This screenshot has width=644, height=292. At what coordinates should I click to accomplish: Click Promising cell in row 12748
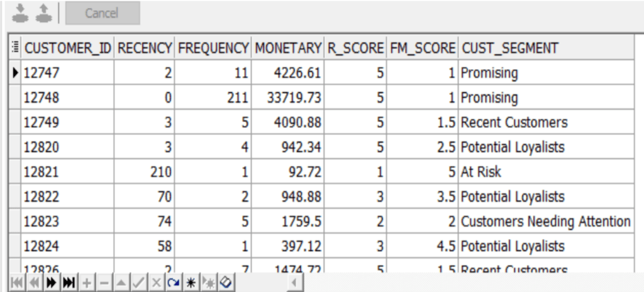(547, 98)
